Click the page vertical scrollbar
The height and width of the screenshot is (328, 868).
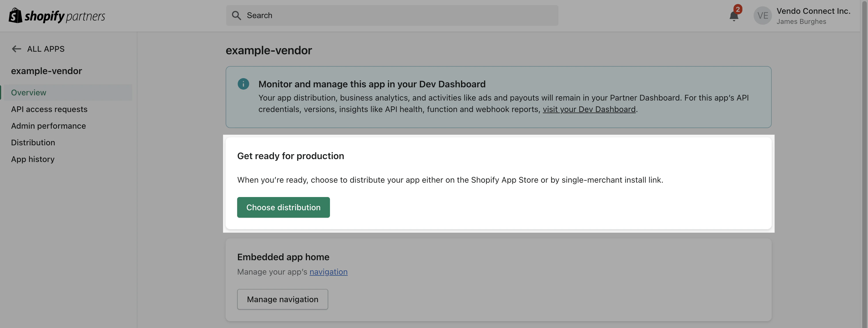click(864, 164)
